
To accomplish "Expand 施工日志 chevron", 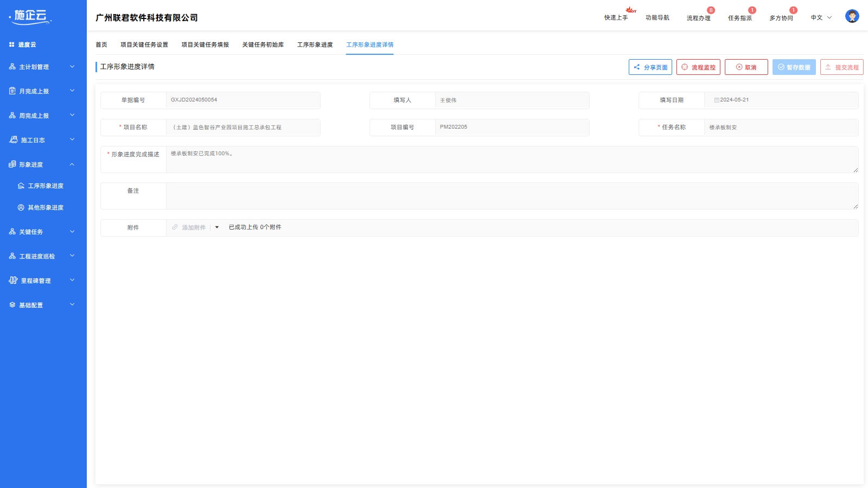I will point(72,140).
